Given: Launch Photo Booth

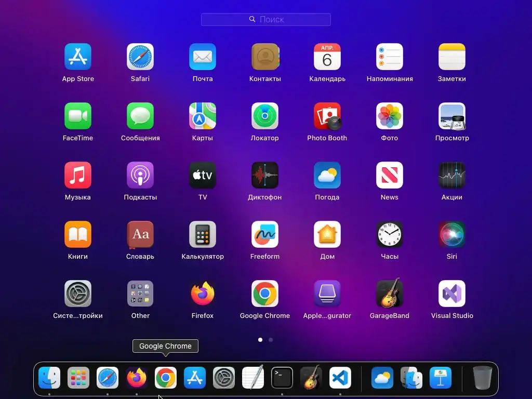Looking at the screenshot, I should click(327, 116).
